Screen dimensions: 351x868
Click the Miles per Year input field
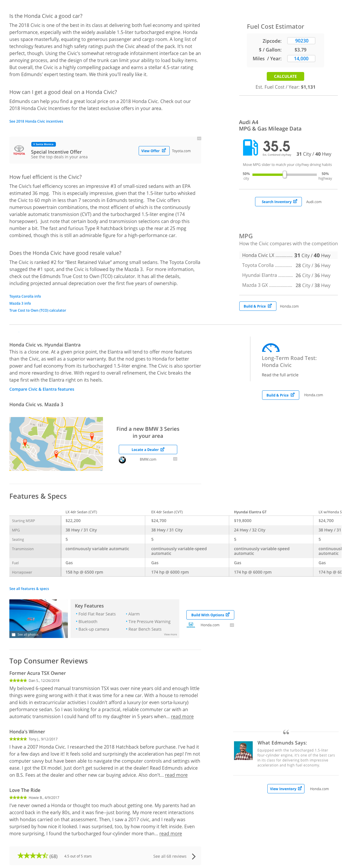click(301, 58)
